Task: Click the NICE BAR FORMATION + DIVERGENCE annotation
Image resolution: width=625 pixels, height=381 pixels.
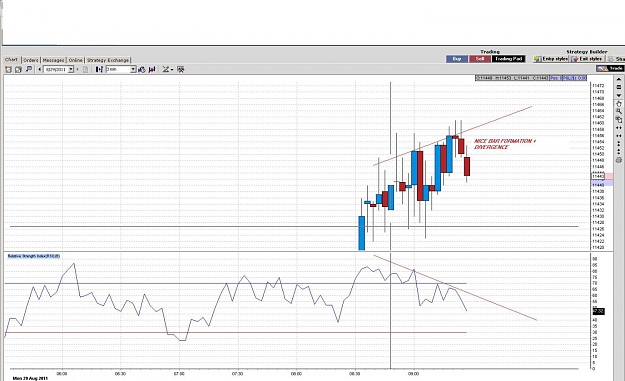Action: [x=505, y=144]
